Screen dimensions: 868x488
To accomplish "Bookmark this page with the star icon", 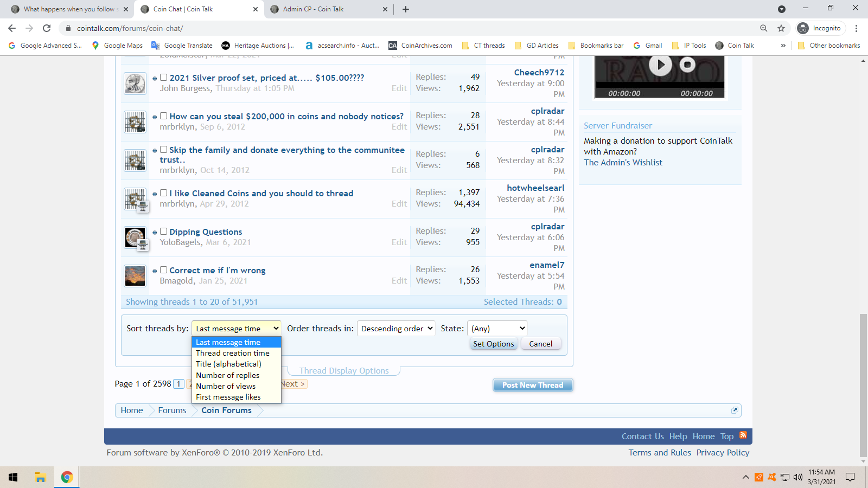I will (781, 28).
